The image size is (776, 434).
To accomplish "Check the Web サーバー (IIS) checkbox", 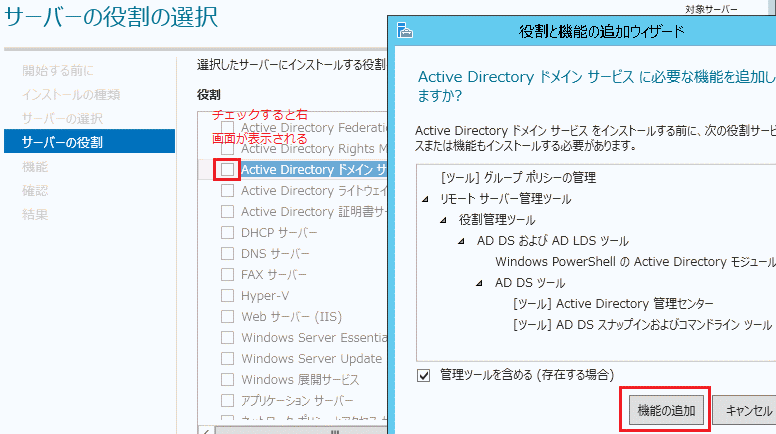I will pos(227,316).
